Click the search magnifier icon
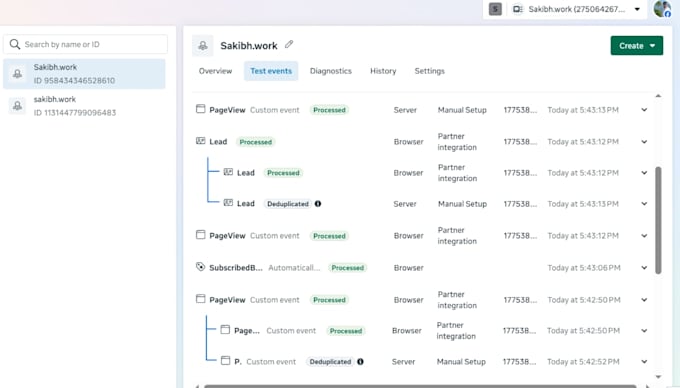680x388 pixels. coord(15,44)
